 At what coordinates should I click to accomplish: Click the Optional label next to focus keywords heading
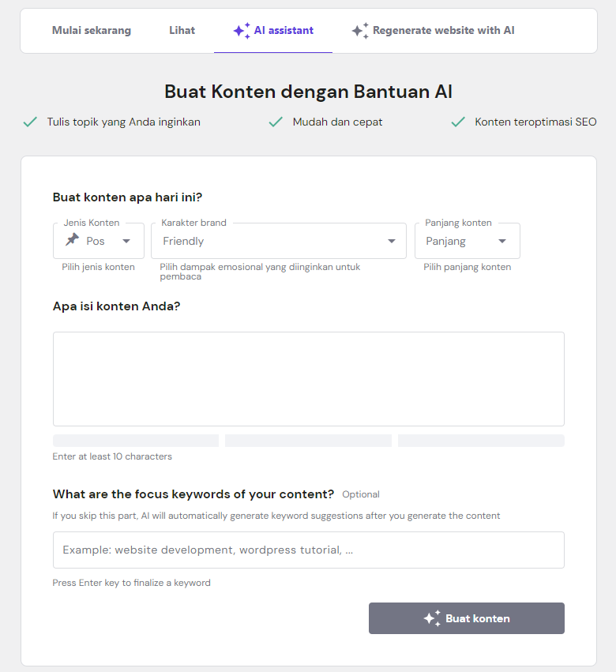tap(361, 494)
